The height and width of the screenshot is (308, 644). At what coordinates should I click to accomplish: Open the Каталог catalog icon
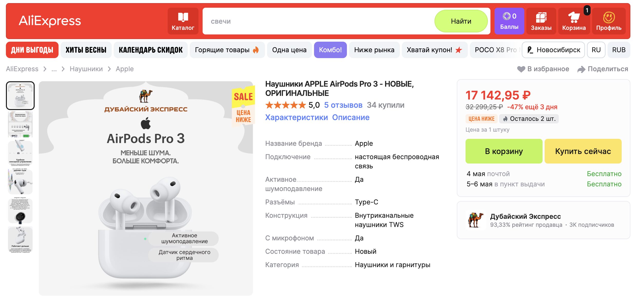click(x=183, y=17)
